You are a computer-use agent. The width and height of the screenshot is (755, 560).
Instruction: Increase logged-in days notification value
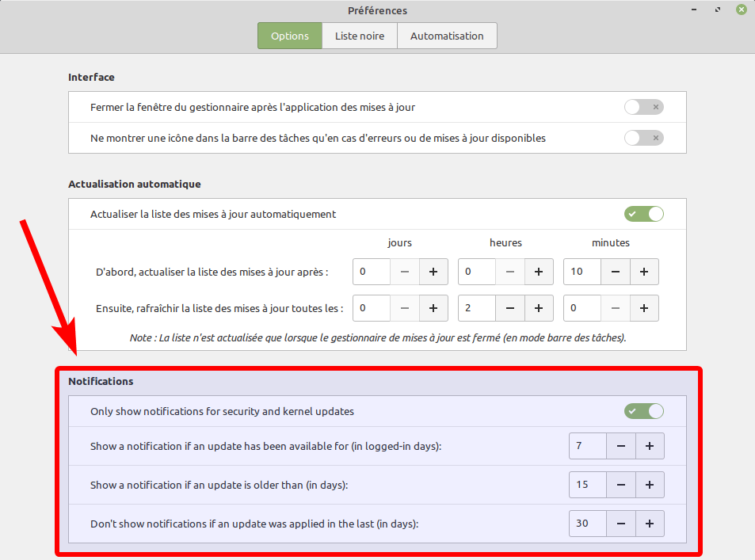pos(650,446)
